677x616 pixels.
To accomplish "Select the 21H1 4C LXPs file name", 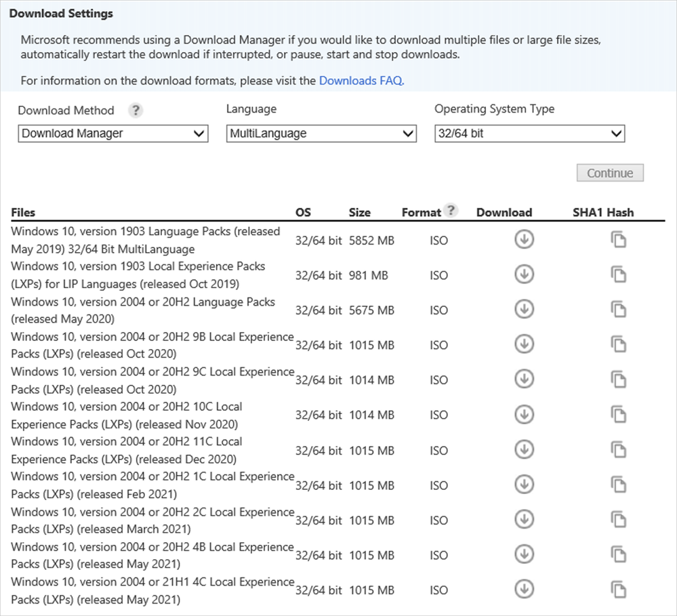I will point(152,590).
